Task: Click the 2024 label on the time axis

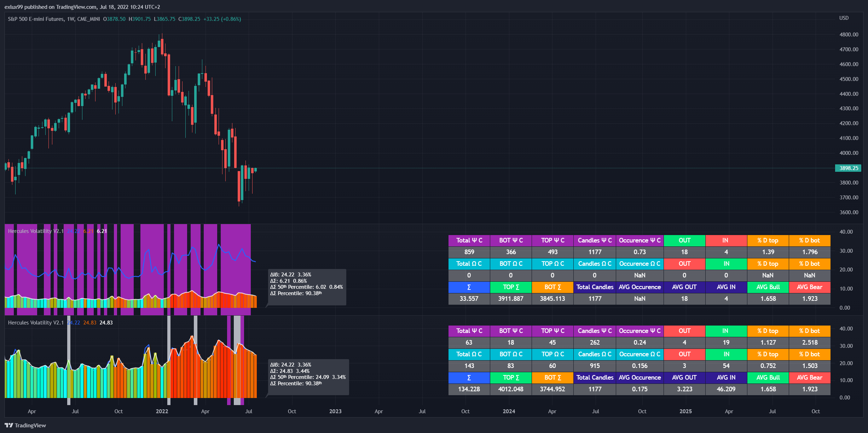Action: click(509, 411)
